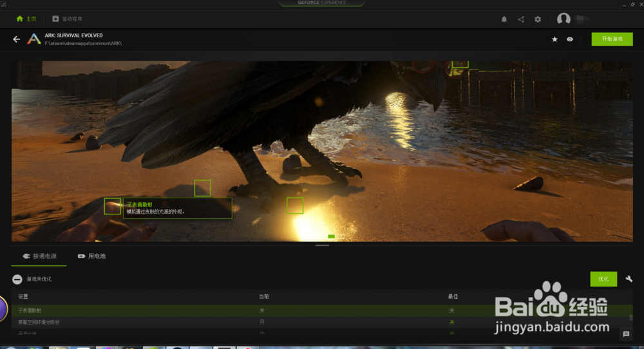Select the 接通电源 plugged-in tab
This screenshot has width=644, height=349.
[39, 256]
